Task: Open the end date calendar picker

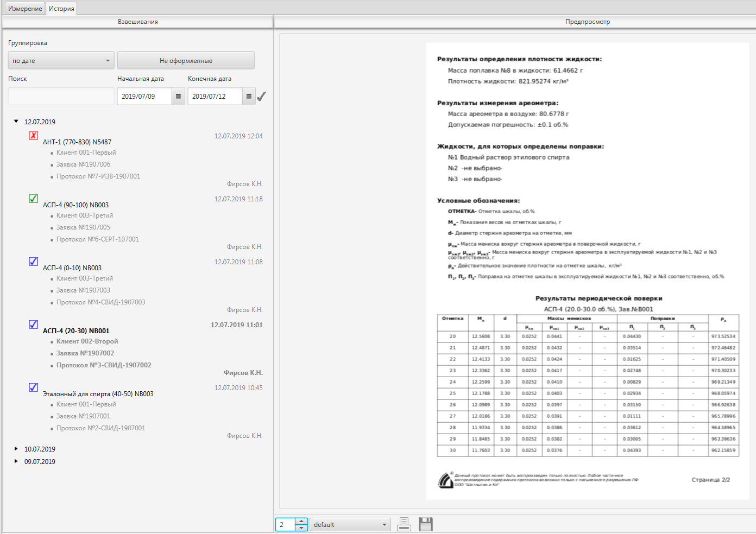Action: [249, 97]
